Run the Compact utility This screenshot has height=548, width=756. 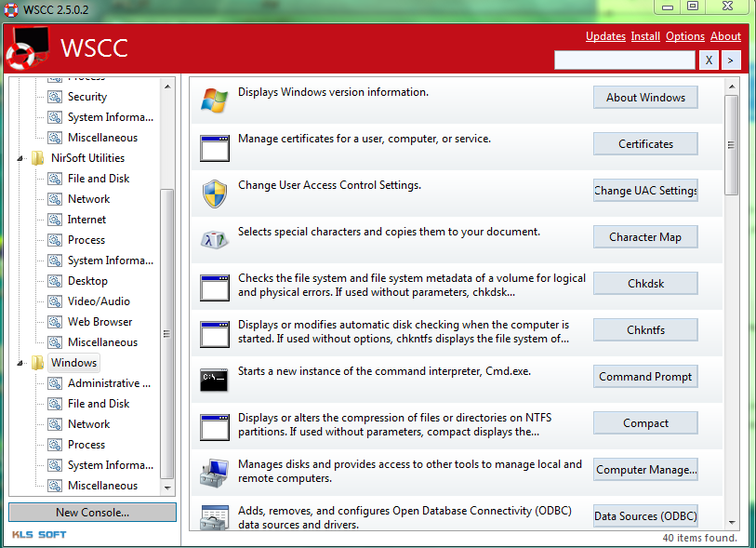pyautogui.click(x=645, y=423)
